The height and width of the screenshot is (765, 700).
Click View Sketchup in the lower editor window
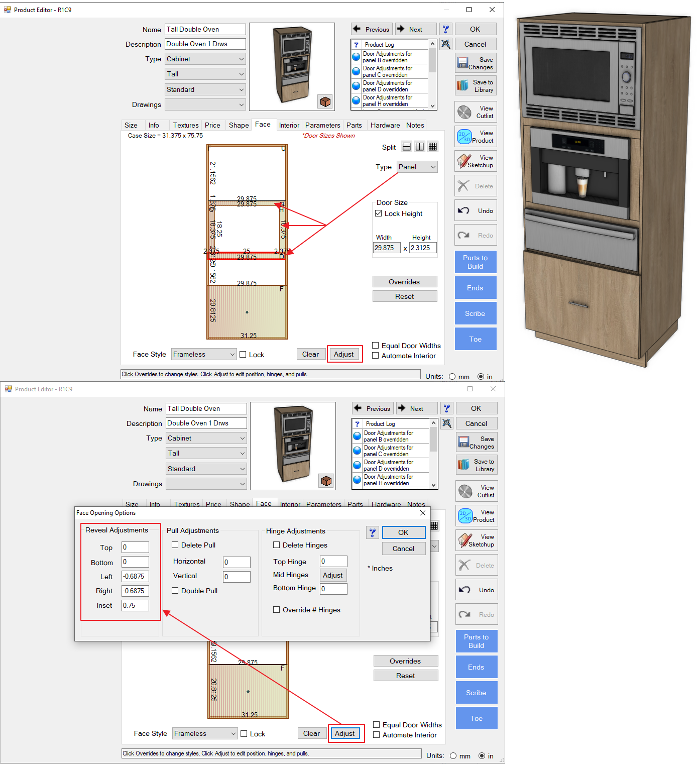[477, 540]
